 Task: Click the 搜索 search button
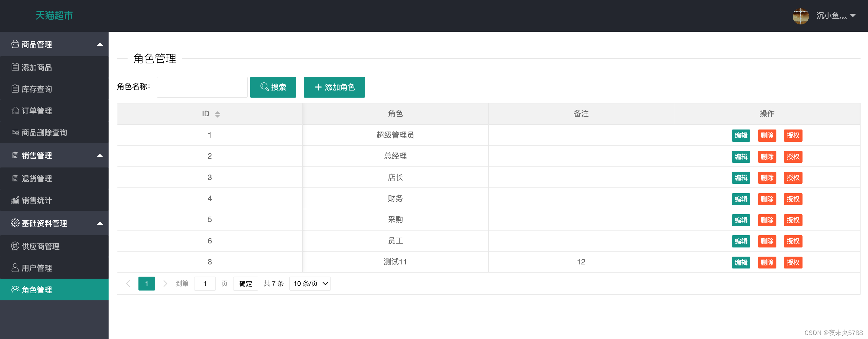pos(273,87)
